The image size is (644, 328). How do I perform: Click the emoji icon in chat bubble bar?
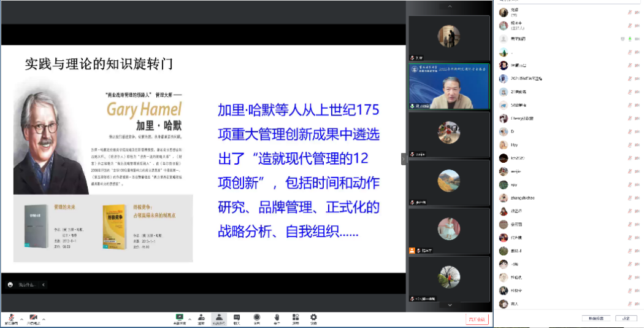10,284
